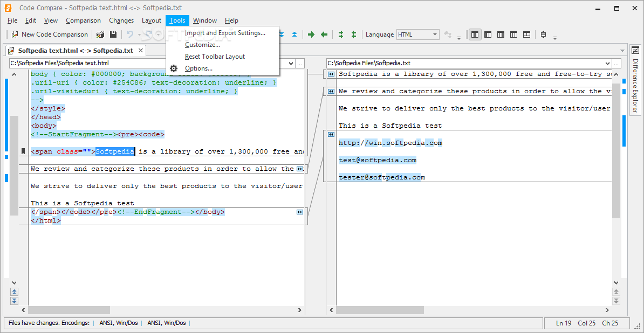This screenshot has height=333, width=644.
Task: Click the greyed-out icon right of Language box
Action: pyautogui.click(x=448, y=34)
